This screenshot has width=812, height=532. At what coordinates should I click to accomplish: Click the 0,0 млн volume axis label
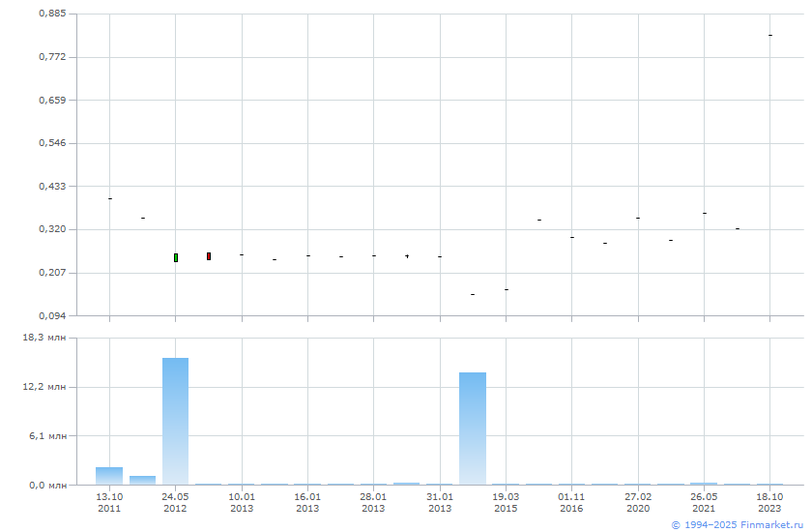click(x=47, y=486)
